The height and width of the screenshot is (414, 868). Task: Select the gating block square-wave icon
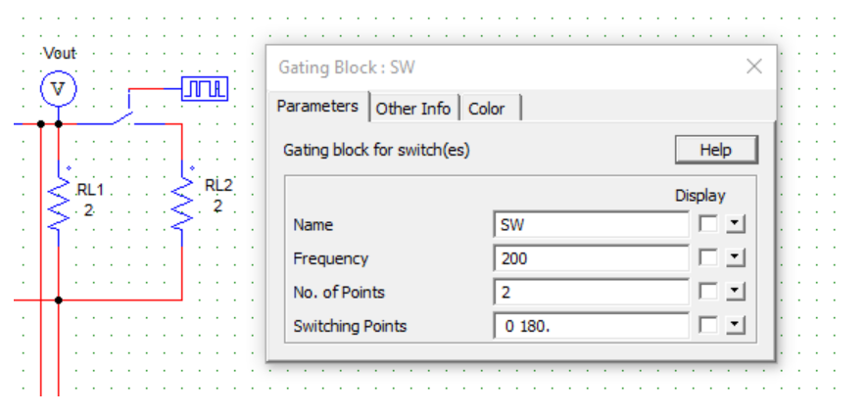(205, 89)
